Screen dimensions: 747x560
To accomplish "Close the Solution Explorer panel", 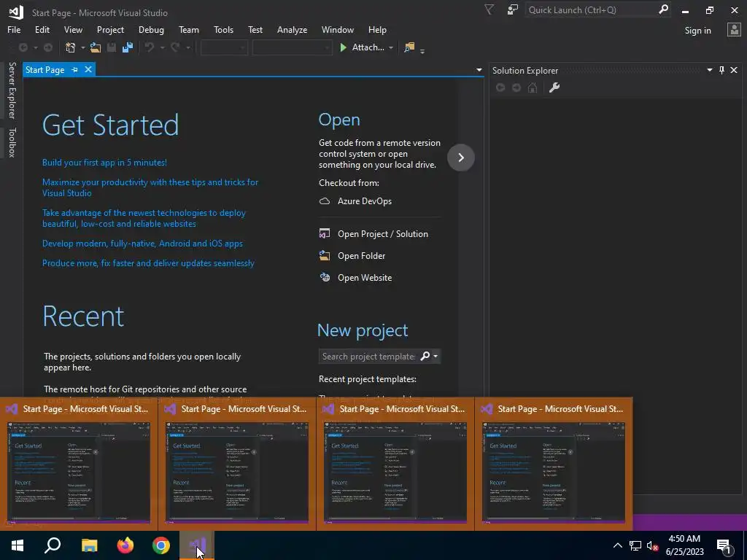I will coord(734,70).
